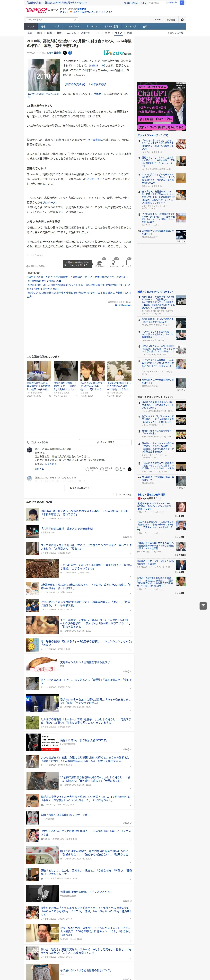This screenshot has height=980, width=210.
Task: Open the エンタメ category
Action: 71,33
